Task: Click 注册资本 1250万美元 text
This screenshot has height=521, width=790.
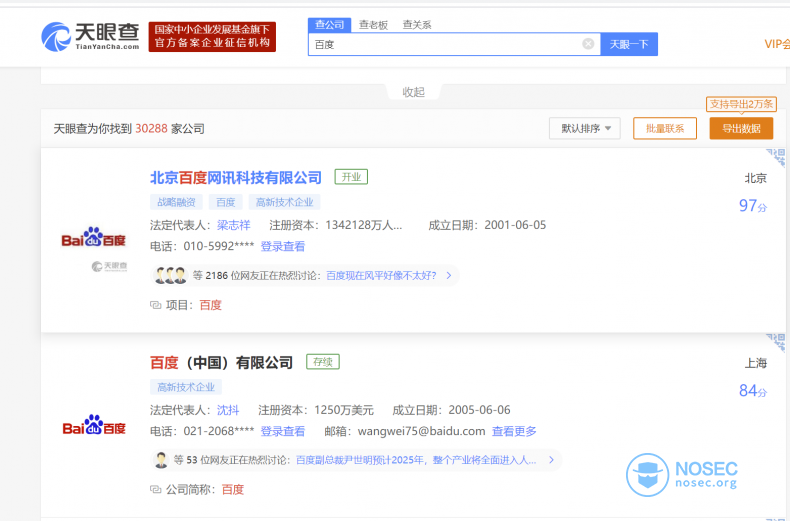Action: pos(316,410)
